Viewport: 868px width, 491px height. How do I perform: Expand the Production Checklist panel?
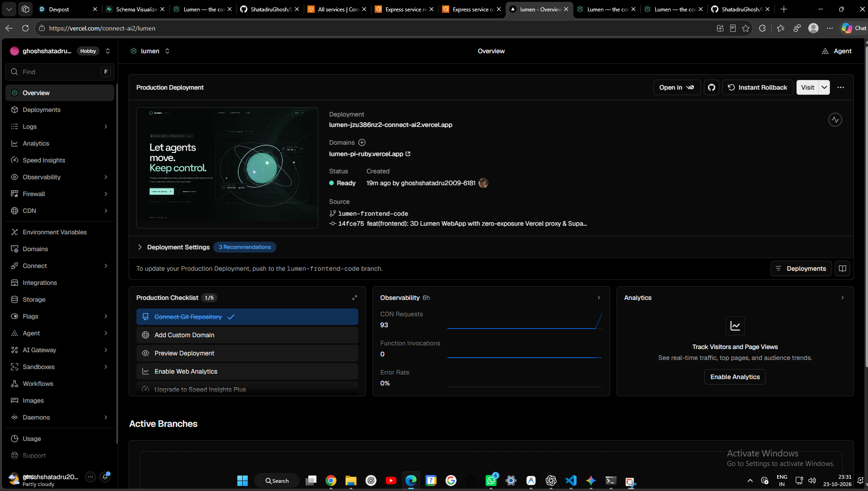click(x=355, y=298)
